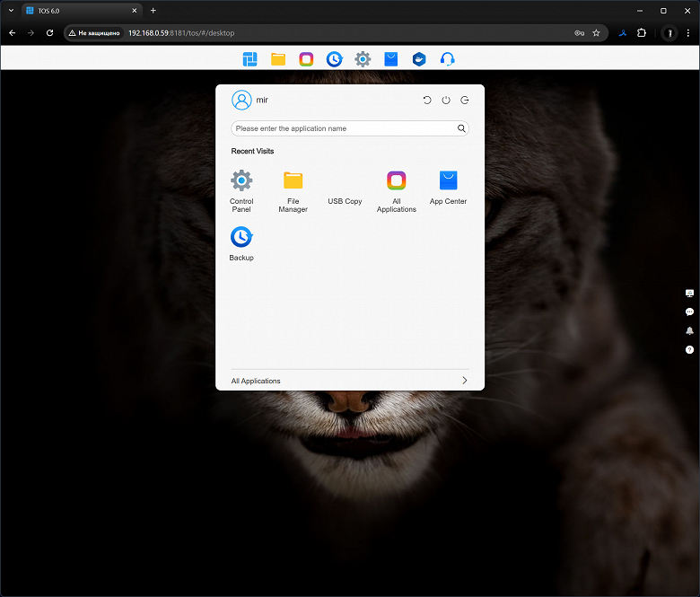The image size is (700, 597).
Task: Open browser three-dot menu
Action: coord(688,33)
